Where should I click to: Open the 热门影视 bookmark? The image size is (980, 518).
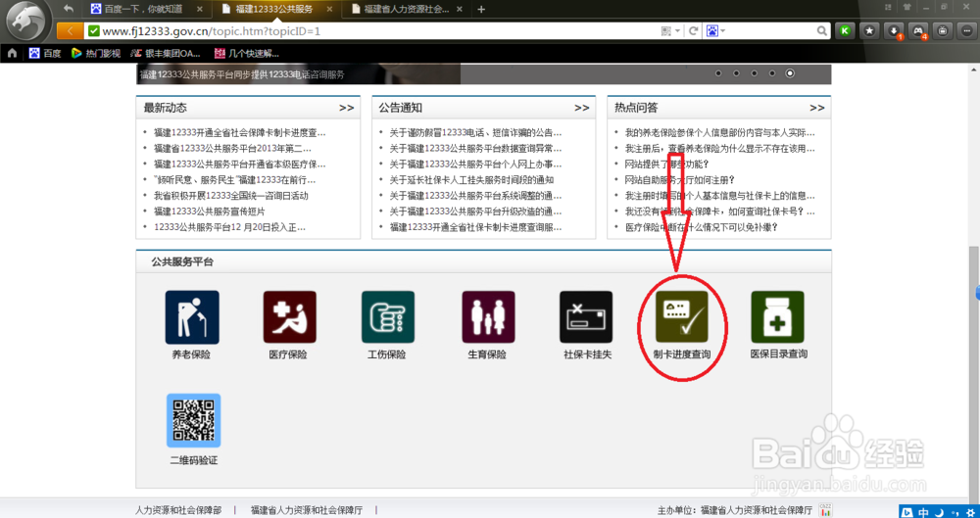pos(96,53)
